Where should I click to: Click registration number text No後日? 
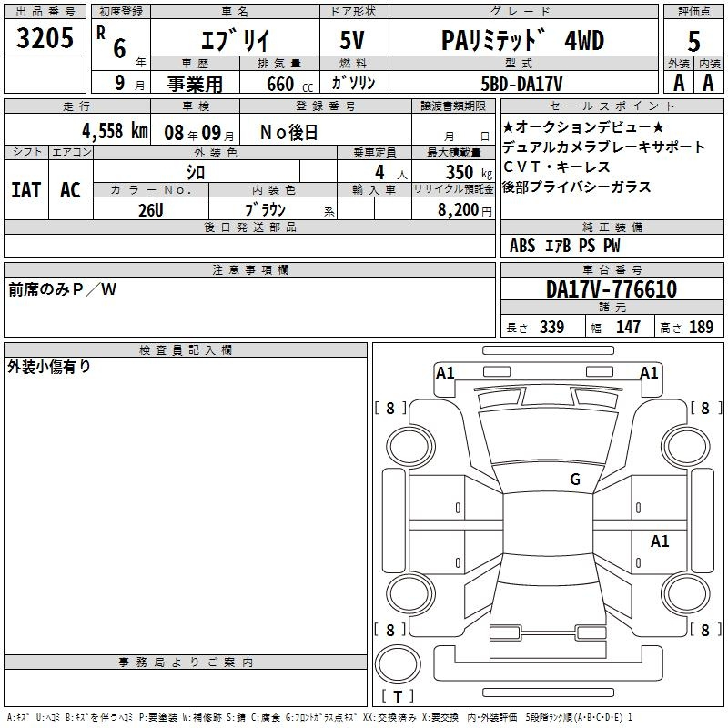288,133
